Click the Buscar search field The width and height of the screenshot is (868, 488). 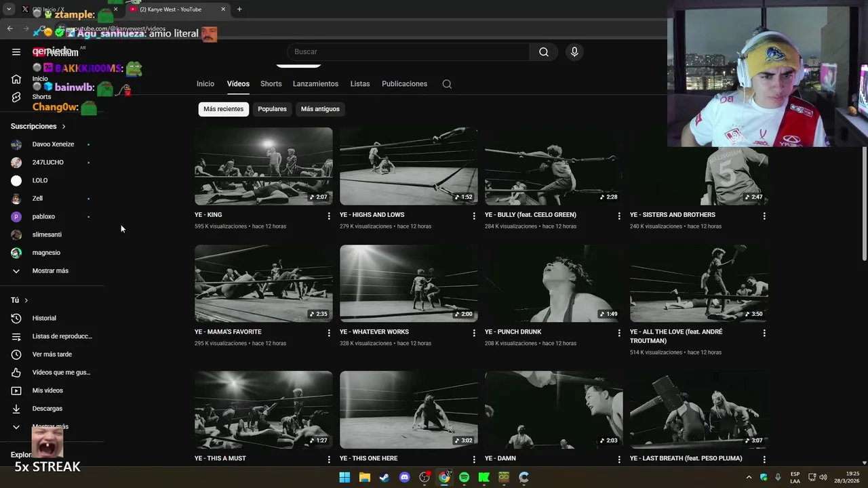pos(408,52)
